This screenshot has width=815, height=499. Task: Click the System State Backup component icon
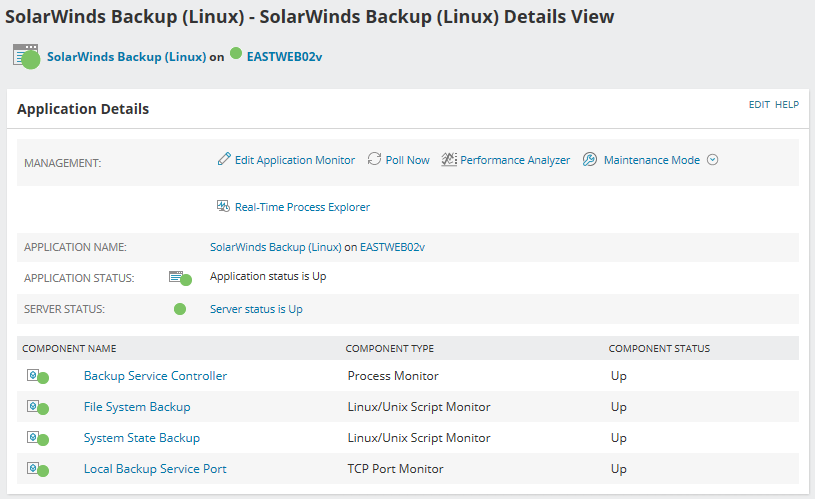tap(35, 438)
